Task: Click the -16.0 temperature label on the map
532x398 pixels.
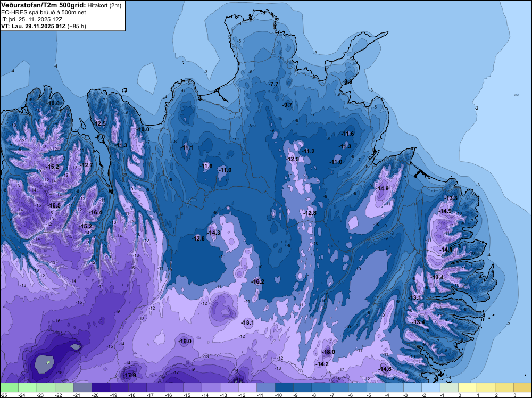Action: (x=185, y=342)
